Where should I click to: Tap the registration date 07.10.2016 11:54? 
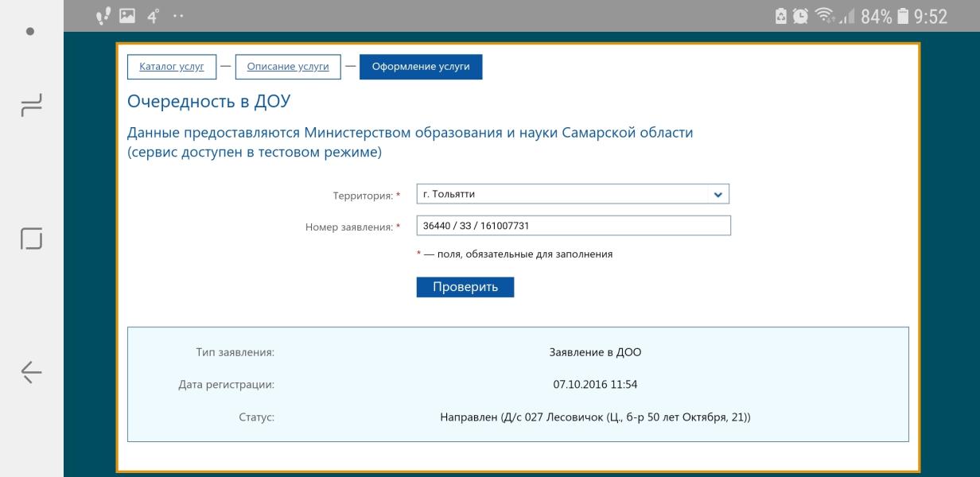tap(595, 385)
